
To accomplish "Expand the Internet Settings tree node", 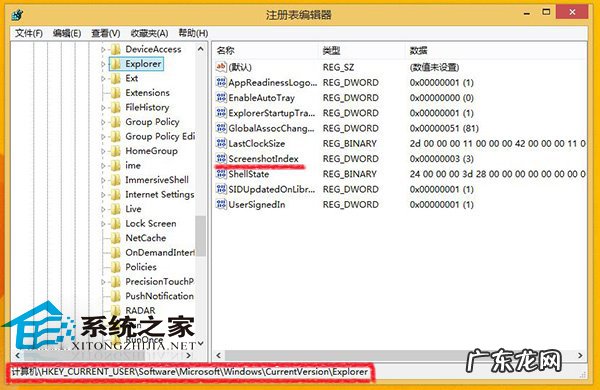I will [103, 195].
